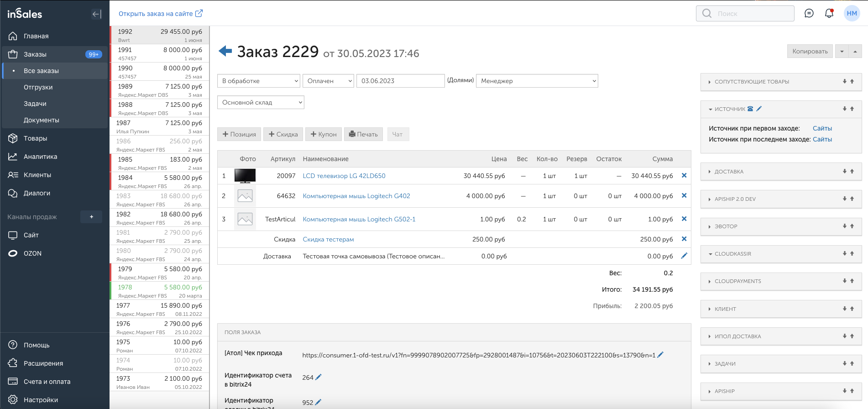Open OZON sales channel
This screenshot has width=868, height=409.
coord(55,253)
